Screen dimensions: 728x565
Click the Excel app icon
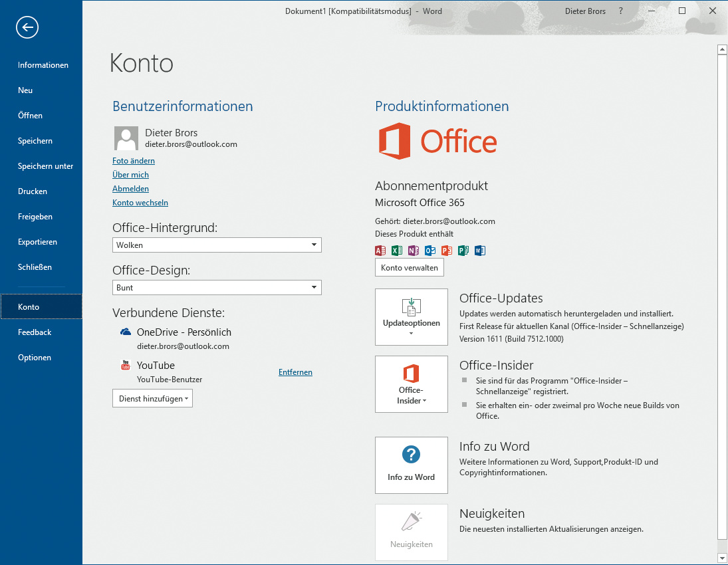pyautogui.click(x=397, y=251)
